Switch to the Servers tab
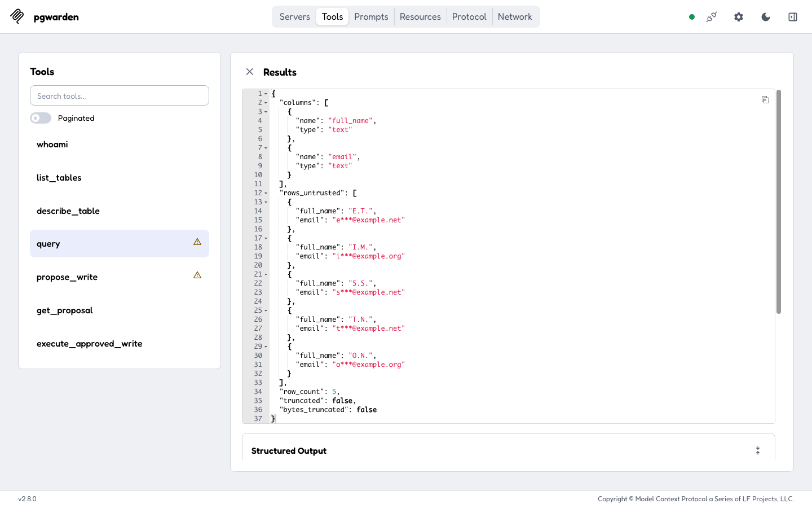The height and width of the screenshot is (508, 812). [x=295, y=17]
